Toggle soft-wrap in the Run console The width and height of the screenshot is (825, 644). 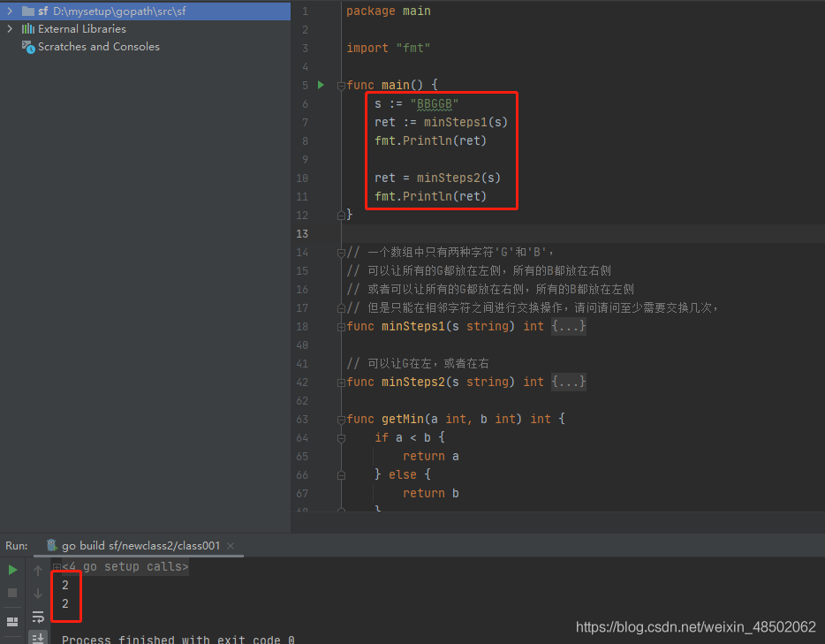[38, 617]
